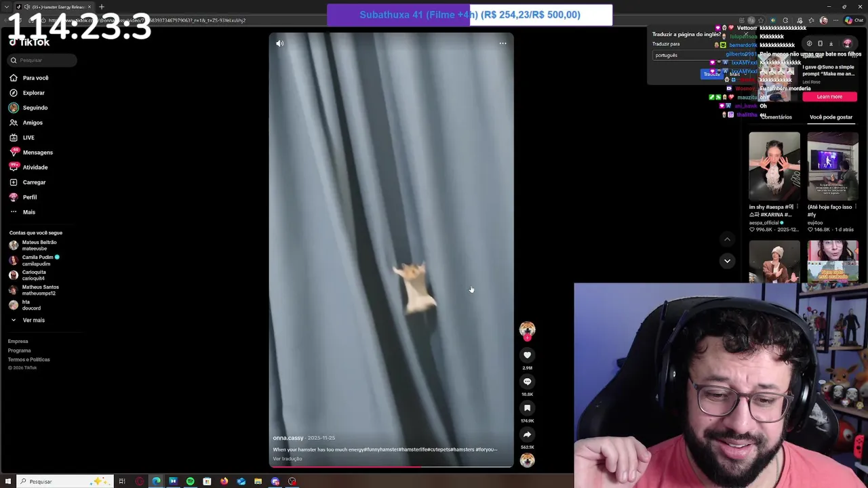Viewport: 868px width, 488px height.
Task: Click the share arrow icon on video
Action: 527,434
